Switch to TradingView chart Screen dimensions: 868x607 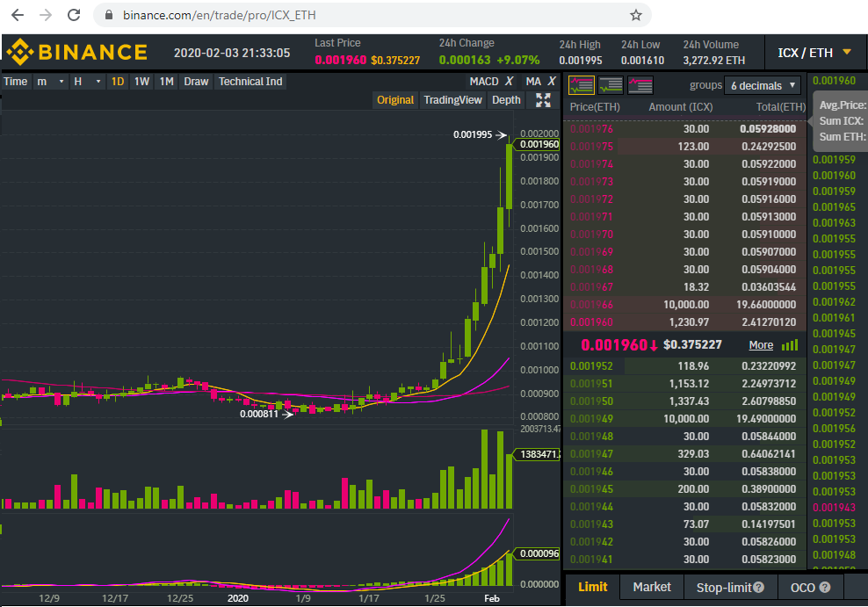[x=452, y=100]
